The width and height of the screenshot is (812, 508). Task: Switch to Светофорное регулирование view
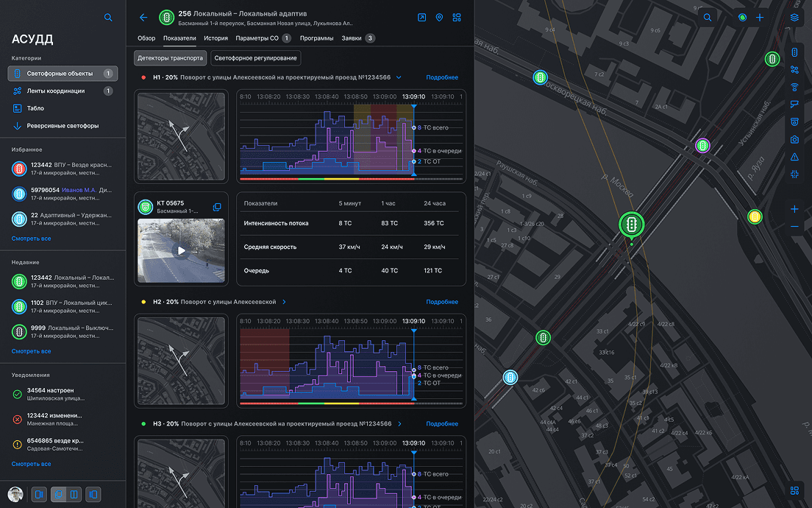coord(255,58)
